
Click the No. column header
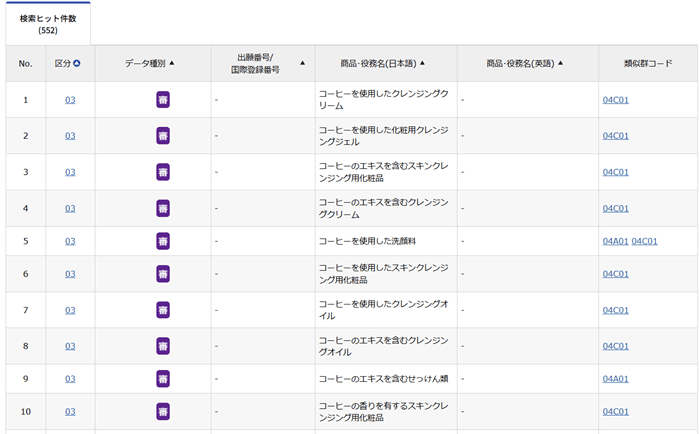(x=25, y=63)
